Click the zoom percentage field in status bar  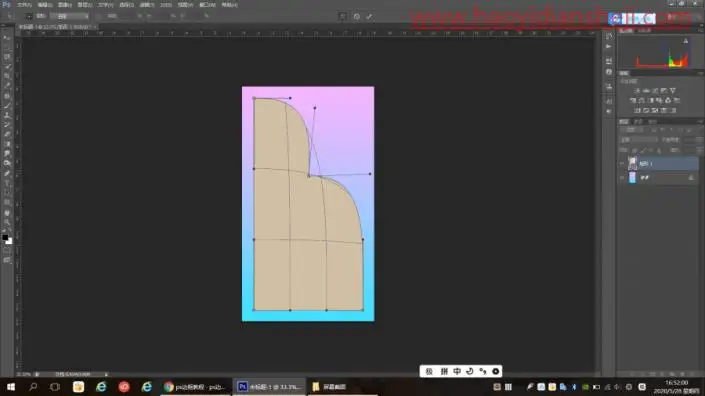[24, 374]
